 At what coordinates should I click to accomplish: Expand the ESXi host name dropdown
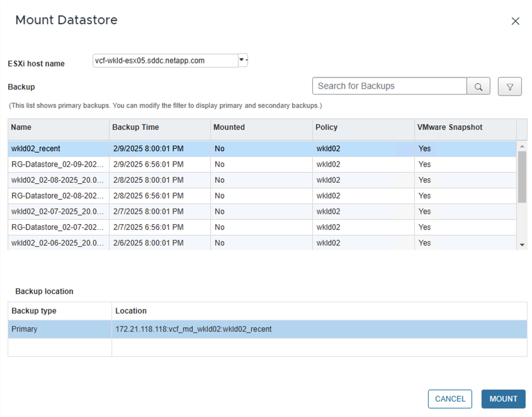tap(242, 60)
